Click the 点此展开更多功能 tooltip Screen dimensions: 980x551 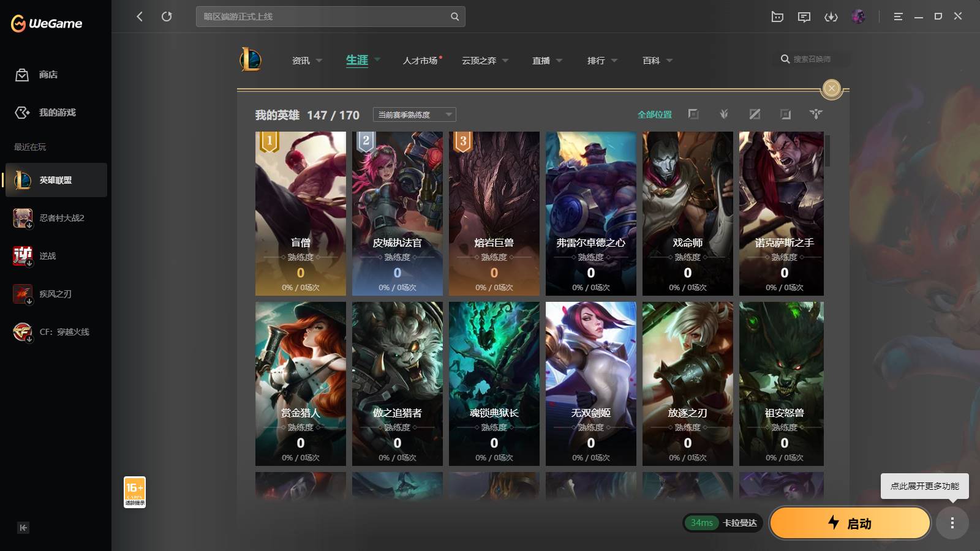pos(925,486)
